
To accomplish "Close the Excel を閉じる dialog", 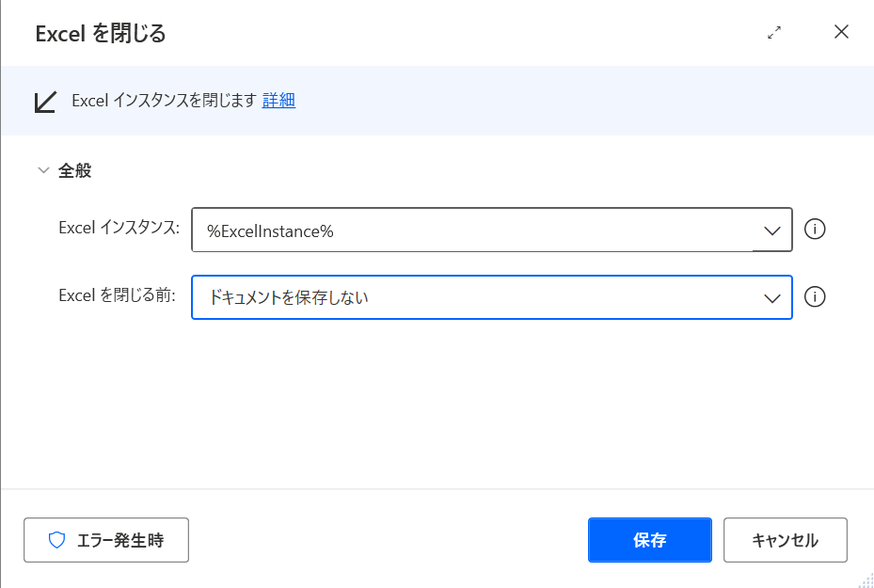I will point(841,32).
